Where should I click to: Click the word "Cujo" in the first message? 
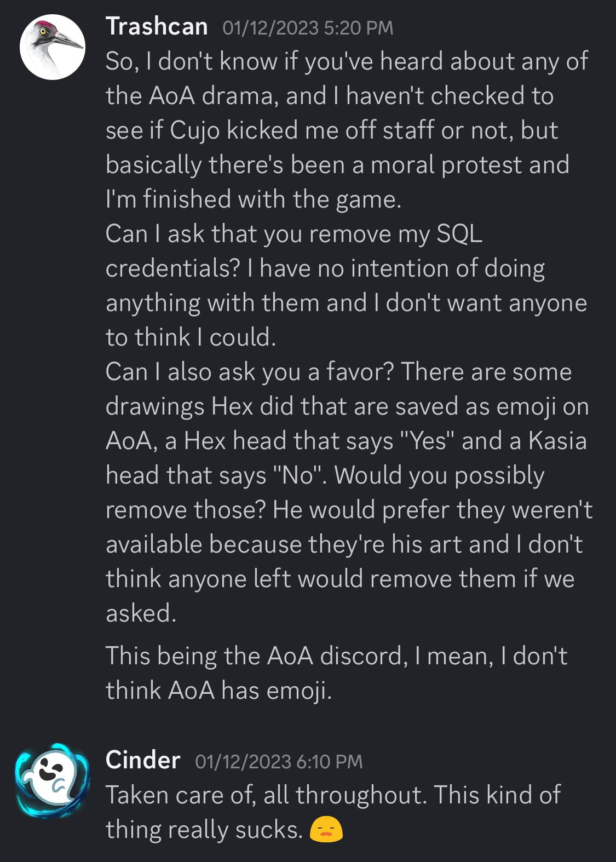click(x=194, y=130)
